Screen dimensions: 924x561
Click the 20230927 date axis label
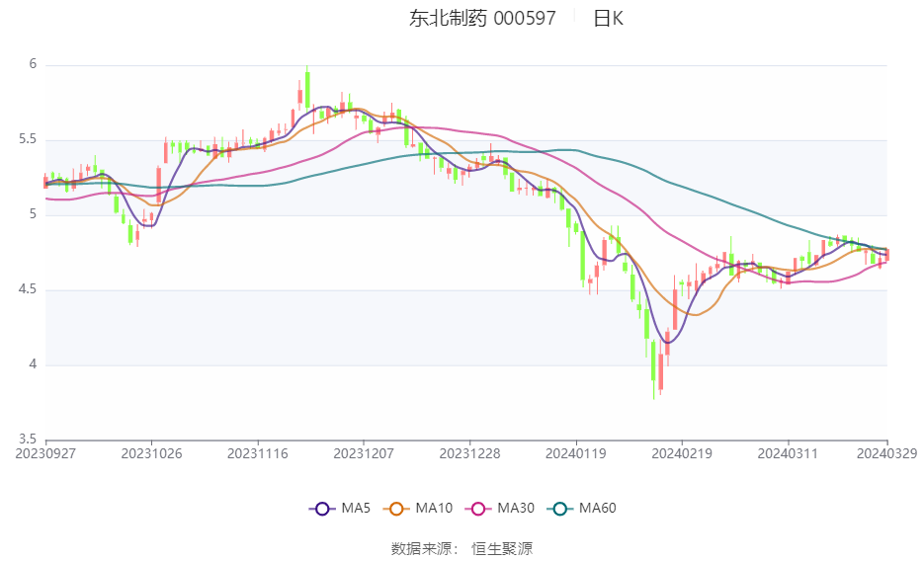coord(45,454)
